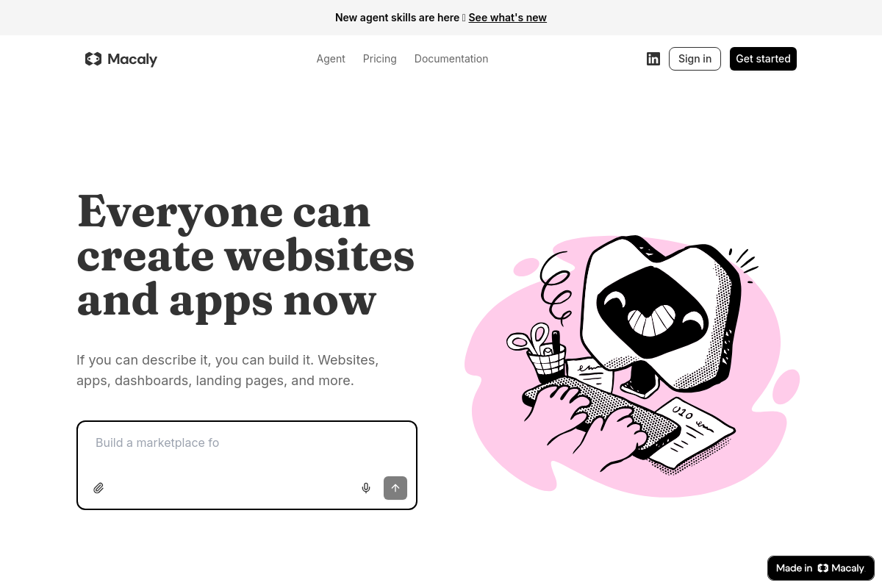Follow the See what's new link

click(x=507, y=18)
